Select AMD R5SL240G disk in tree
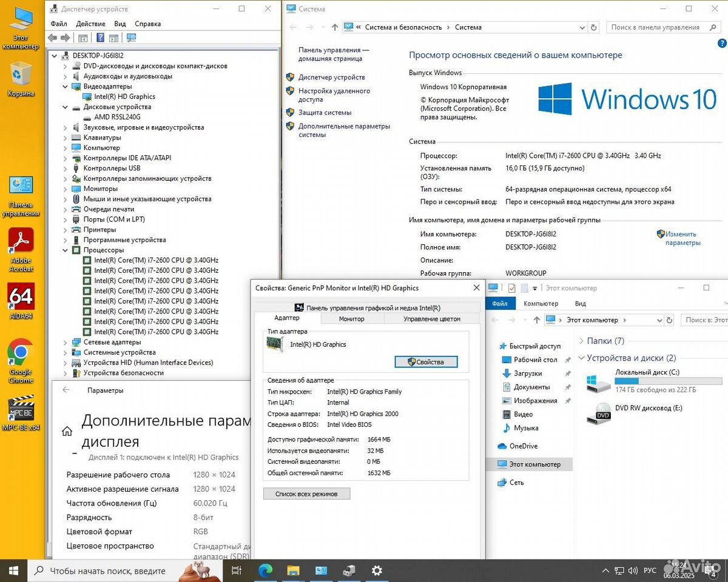Image resolution: width=728 pixels, height=582 pixels. point(117,117)
